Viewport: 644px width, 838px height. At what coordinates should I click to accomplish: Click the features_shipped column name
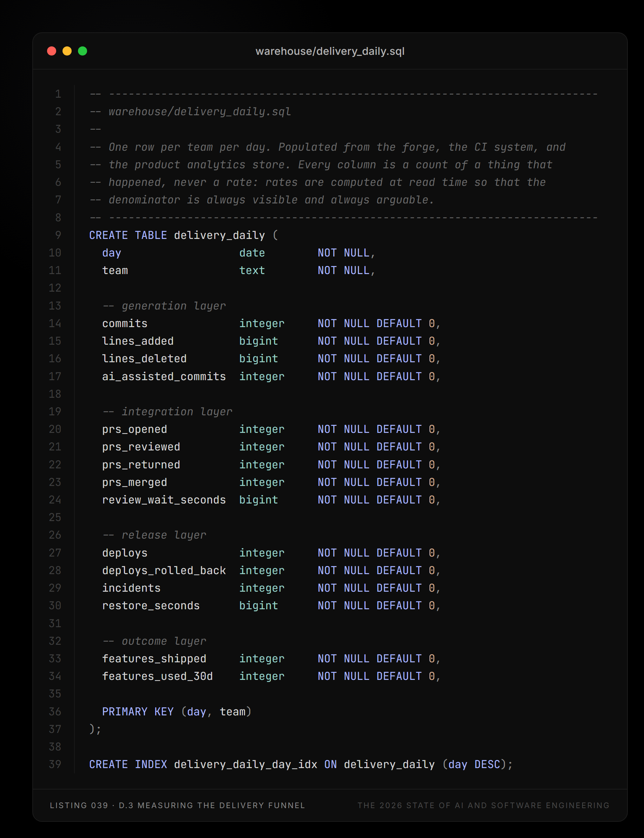pyautogui.click(x=155, y=658)
